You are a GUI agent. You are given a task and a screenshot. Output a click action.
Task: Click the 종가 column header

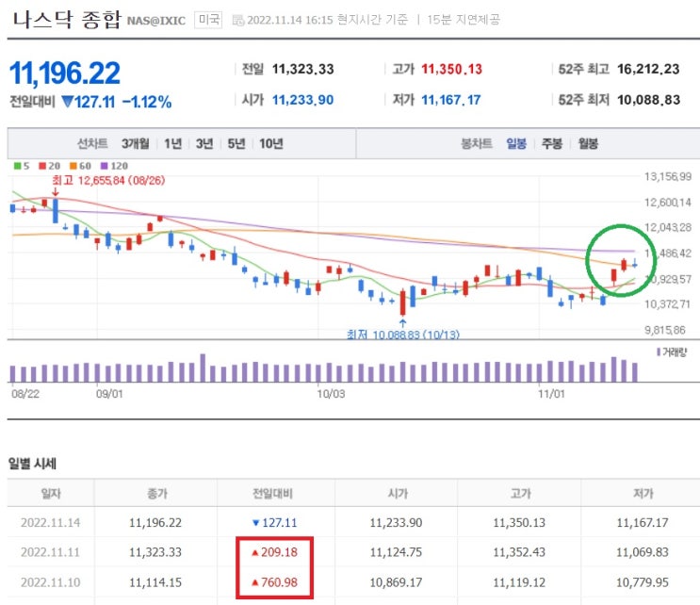pos(157,494)
